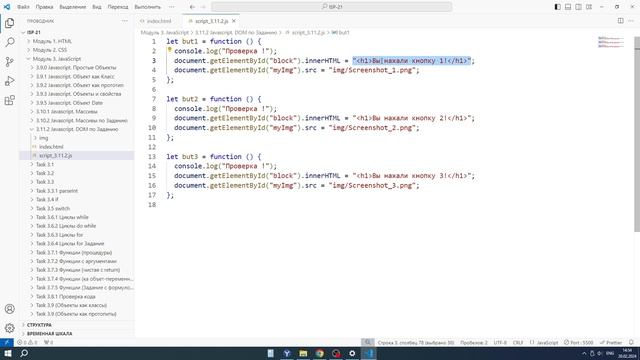Click the CRLF line ending status item
The width and height of the screenshot is (640, 360).
click(518, 342)
